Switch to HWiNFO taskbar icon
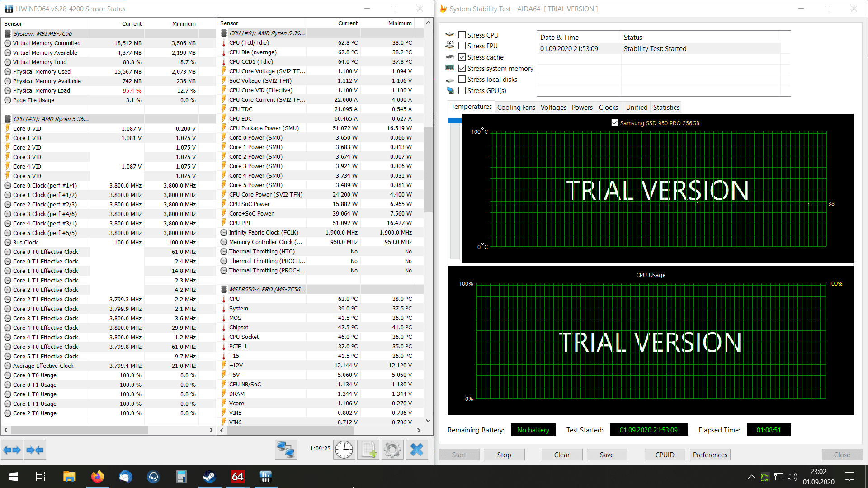 [x=265, y=477]
